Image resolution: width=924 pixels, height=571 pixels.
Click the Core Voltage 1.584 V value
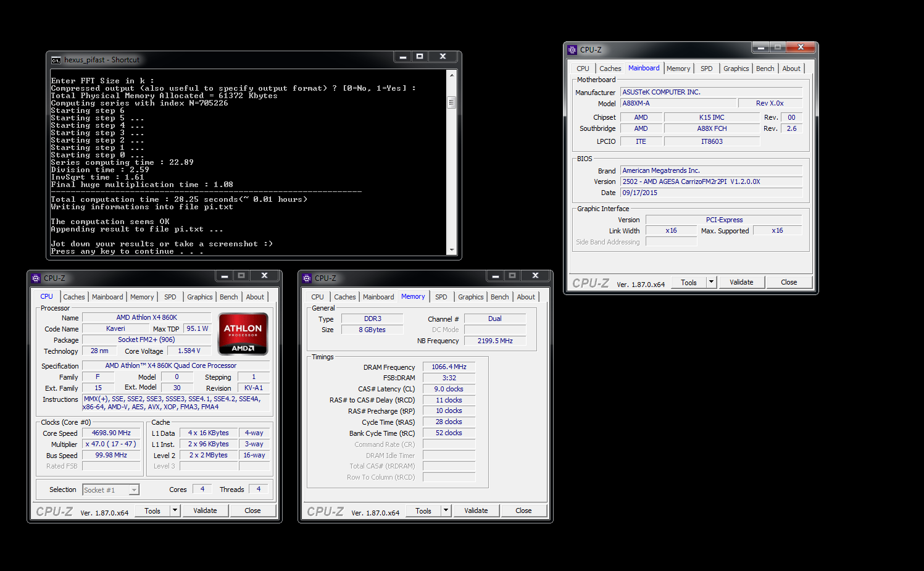coord(189,351)
